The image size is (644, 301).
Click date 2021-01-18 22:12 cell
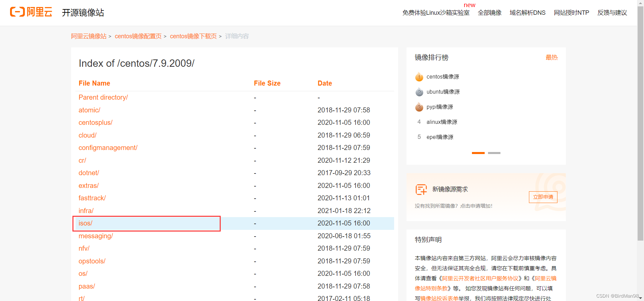(x=344, y=211)
